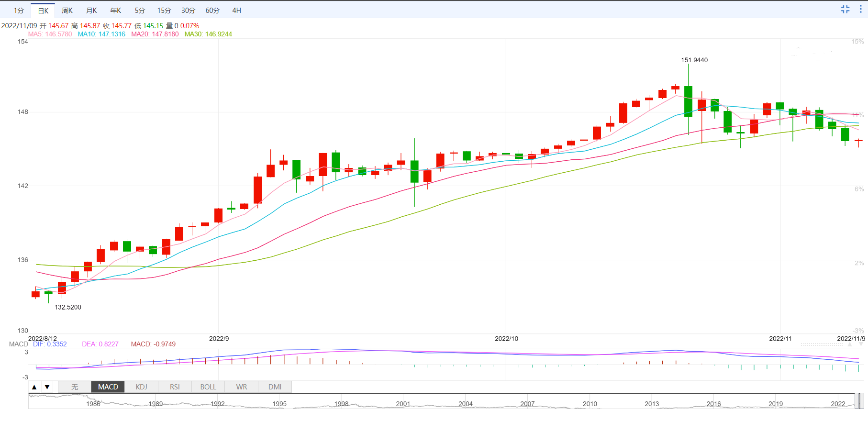The image size is (868, 421).
Task: Select the 日K daily chart tab
Action: tap(43, 11)
